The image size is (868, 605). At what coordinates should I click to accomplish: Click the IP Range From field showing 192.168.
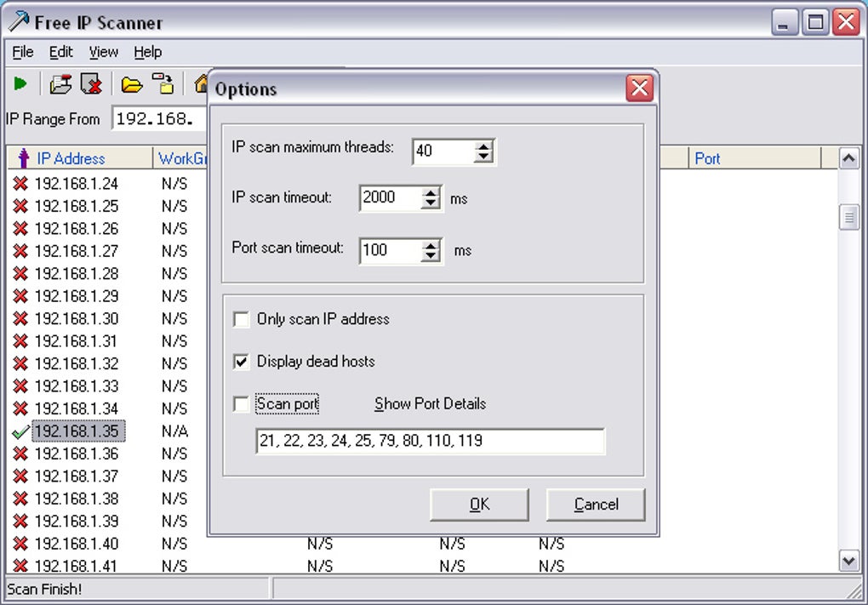point(159,118)
